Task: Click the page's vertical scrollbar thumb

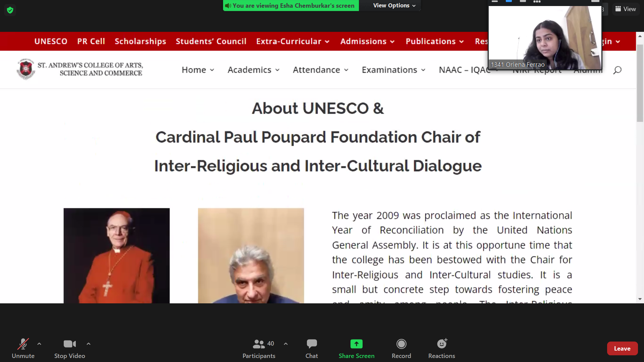Action: [640, 83]
